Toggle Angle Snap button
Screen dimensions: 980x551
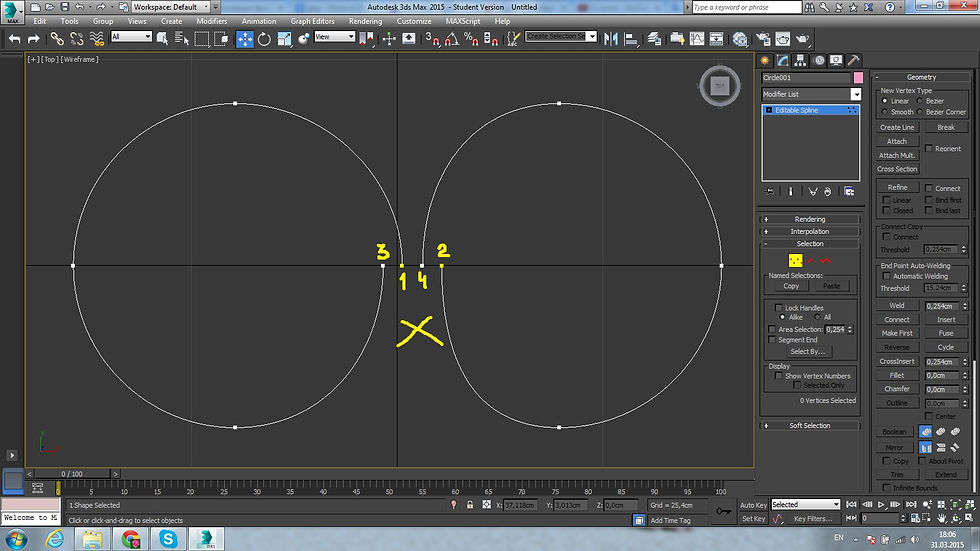click(452, 39)
